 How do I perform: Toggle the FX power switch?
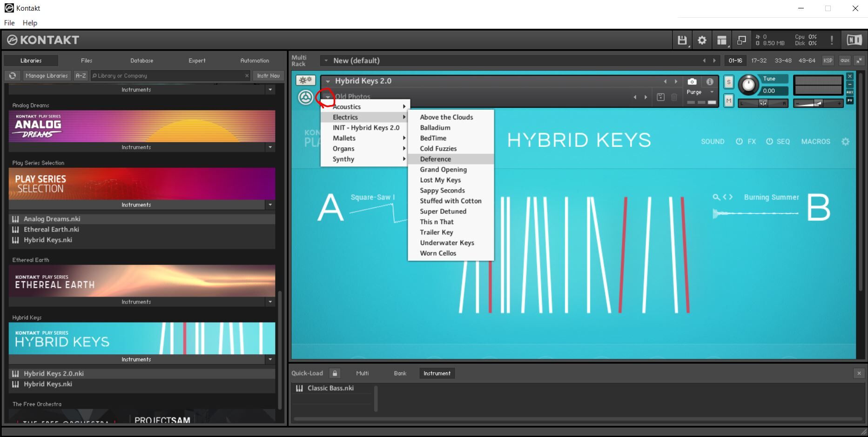click(739, 141)
